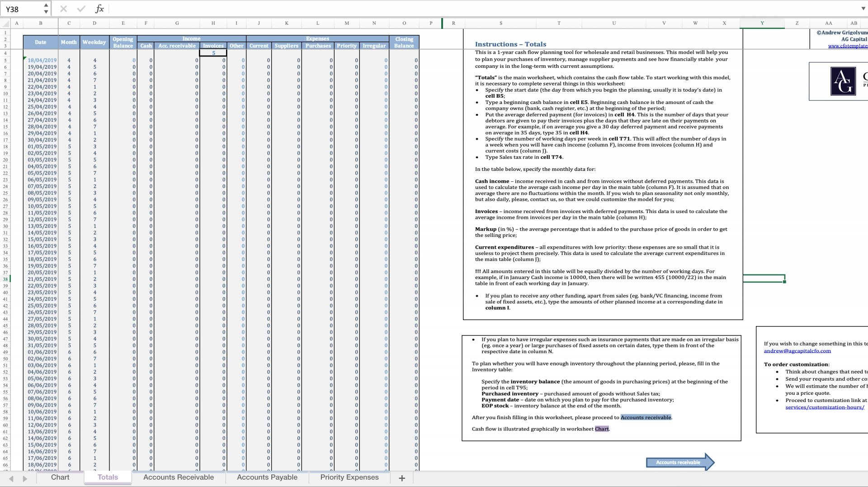Image resolution: width=868 pixels, height=487 pixels.
Task: Click the cancel entry X icon
Action: [63, 9]
